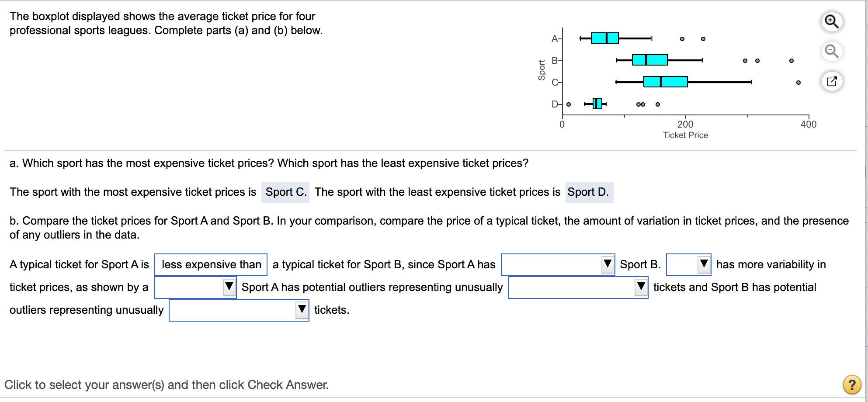
Task: Click the Sport D box in boxplot
Action: 597,104
